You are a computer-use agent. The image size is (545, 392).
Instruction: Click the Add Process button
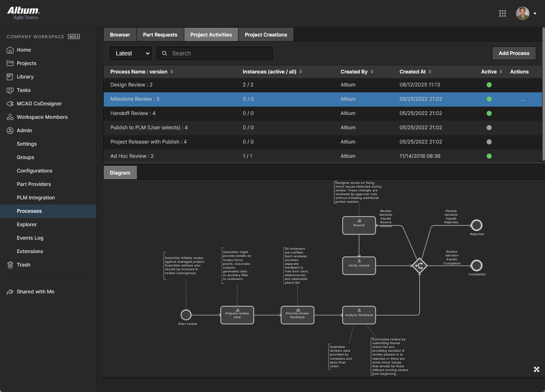point(514,53)
